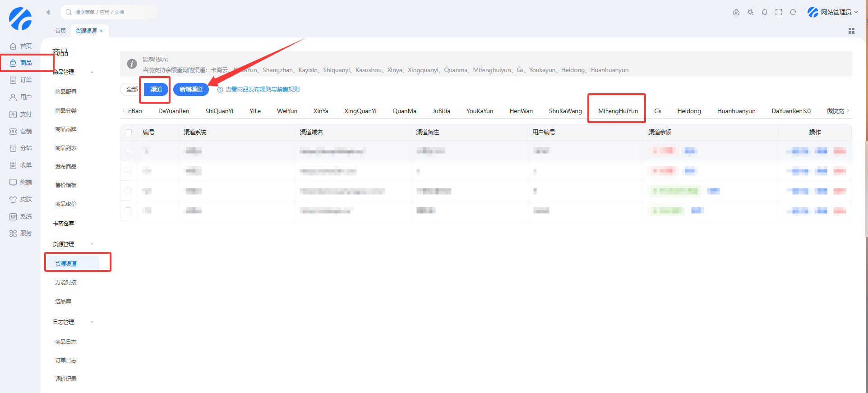Check the first table row checkbox
Screen dimensions: 868x393
[x=129, y=151]
